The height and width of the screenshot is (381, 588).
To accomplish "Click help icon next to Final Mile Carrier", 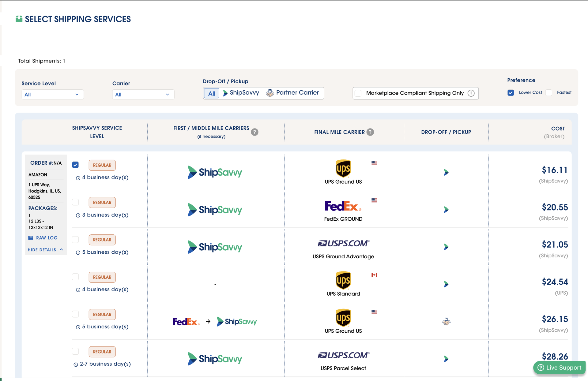I will click(370, 132).
